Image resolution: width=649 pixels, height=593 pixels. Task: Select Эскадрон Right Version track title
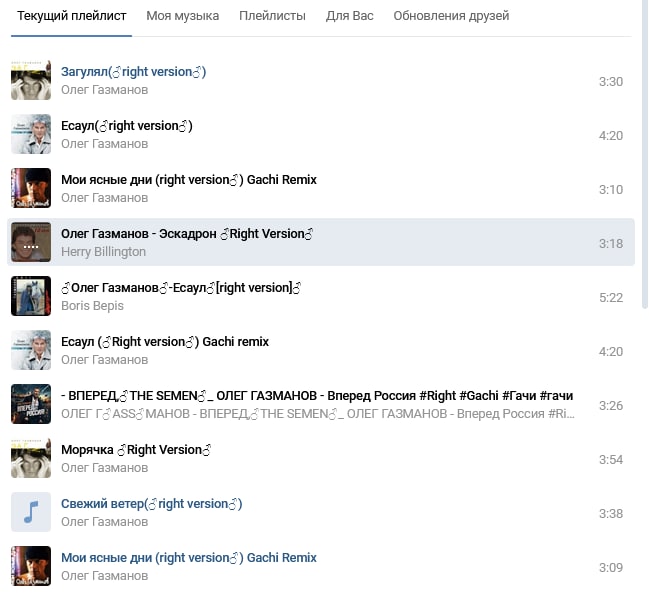pyautogui.click(x=187, y=234)
